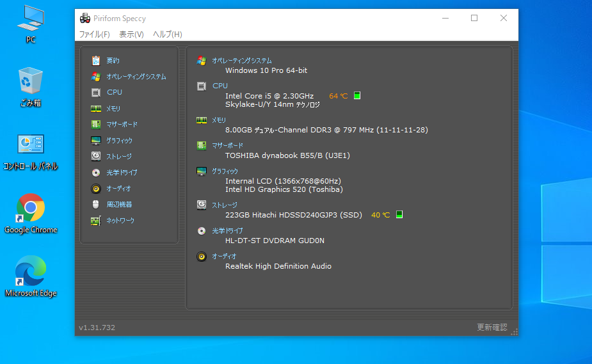Click the オーディオ heading link in summary
The image size is (592, 364).
(224, 256)
